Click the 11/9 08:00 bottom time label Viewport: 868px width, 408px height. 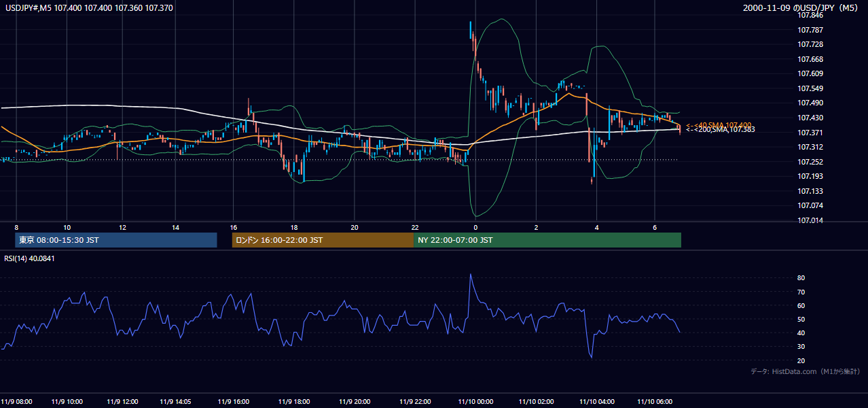[16, 402]
